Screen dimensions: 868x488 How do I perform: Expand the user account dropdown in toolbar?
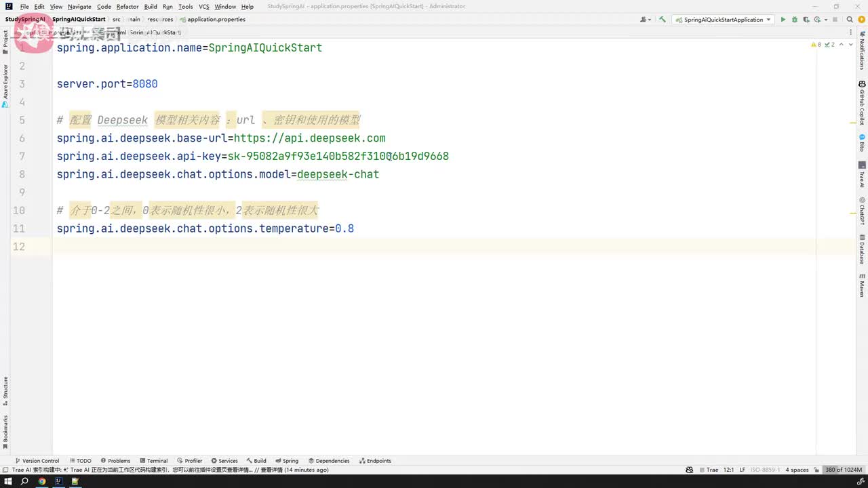coord(645,20)
